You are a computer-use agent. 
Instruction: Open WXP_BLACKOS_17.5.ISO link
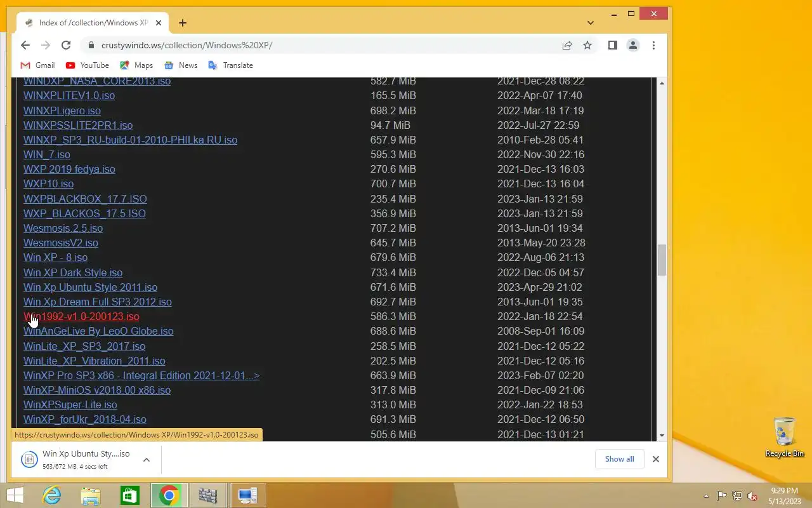84,213
